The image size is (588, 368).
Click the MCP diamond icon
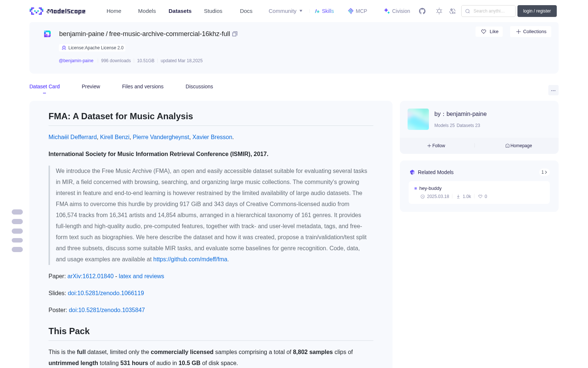pyautogui.click(x=351, y=11)
